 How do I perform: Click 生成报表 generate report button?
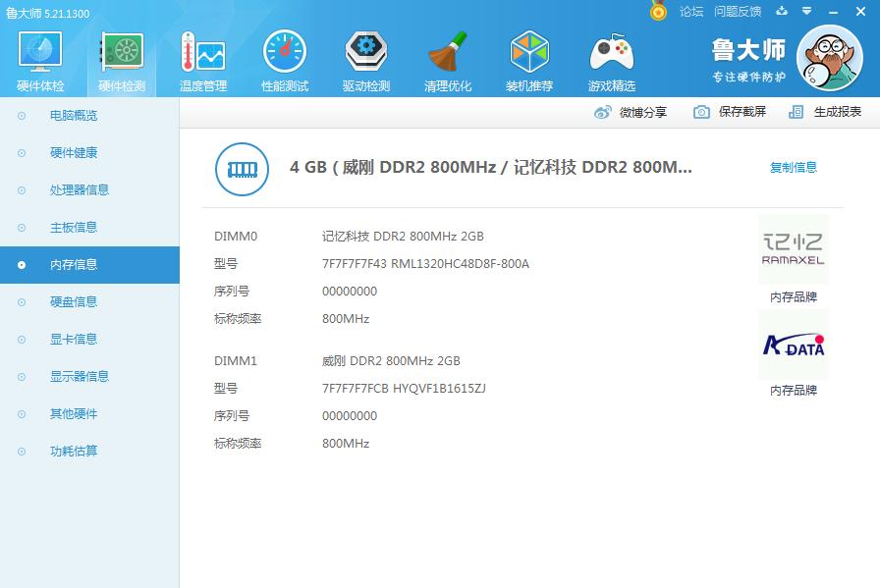coord(825,113)
